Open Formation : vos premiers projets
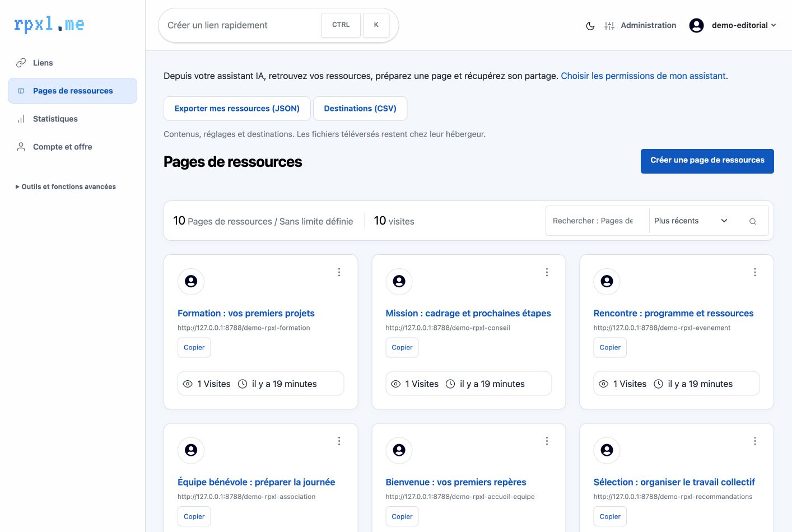The image size is (792, 532). [246, 314]
